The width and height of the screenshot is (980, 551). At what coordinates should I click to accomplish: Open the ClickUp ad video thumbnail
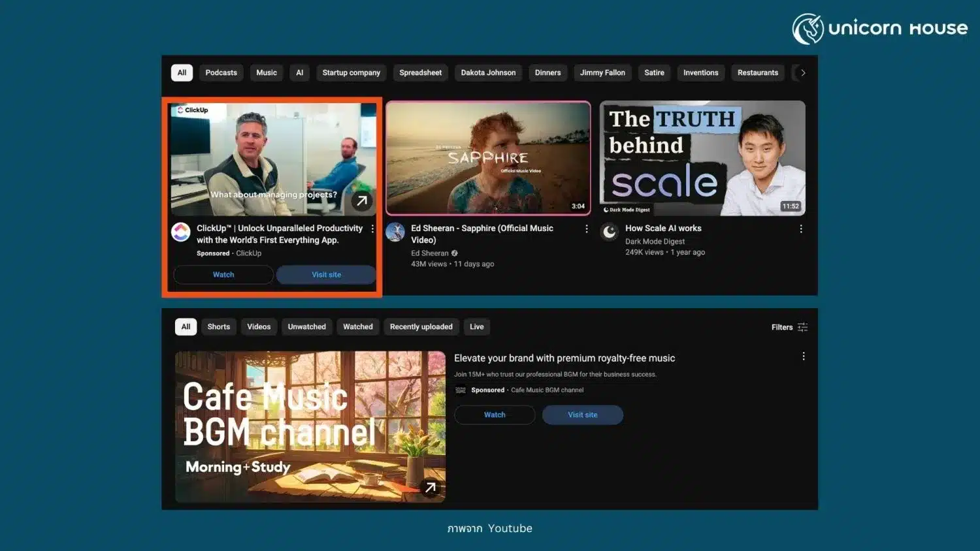tap(274, 159)
